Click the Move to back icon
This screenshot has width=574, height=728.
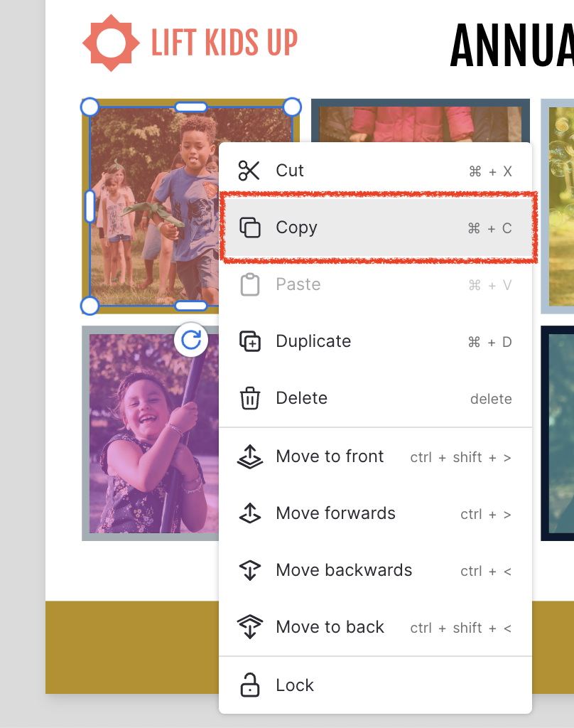pyautogui.click(x=249, y=627)
